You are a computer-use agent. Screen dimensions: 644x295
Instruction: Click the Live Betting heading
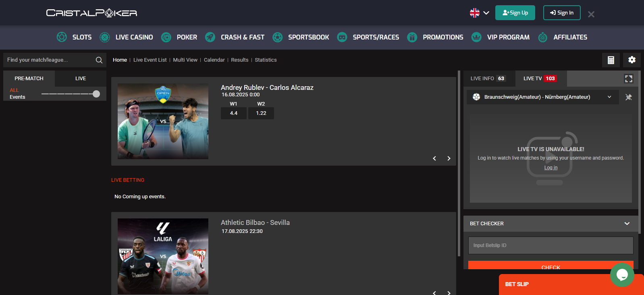pos(128,180)
